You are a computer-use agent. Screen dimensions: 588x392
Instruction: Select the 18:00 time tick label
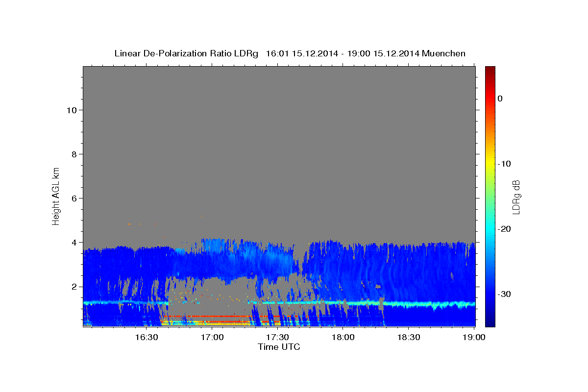coord(343,337)
